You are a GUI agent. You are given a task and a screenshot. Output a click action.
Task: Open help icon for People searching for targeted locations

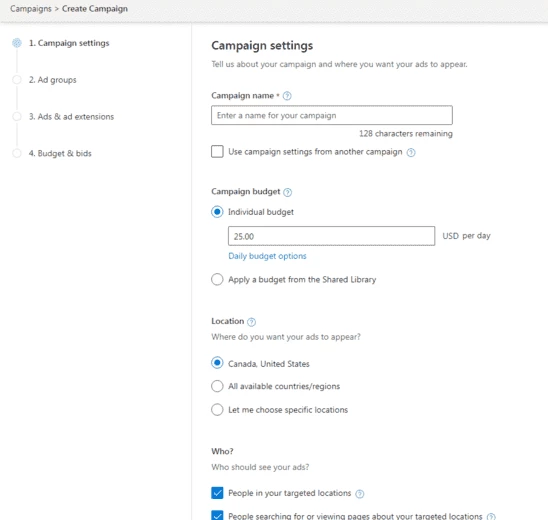click(491, 517)
